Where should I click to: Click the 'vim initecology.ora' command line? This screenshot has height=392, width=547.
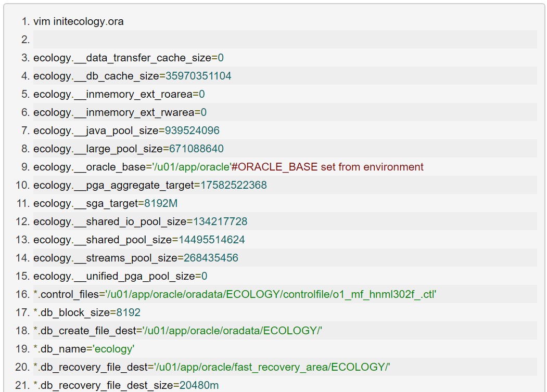[79, 21]
